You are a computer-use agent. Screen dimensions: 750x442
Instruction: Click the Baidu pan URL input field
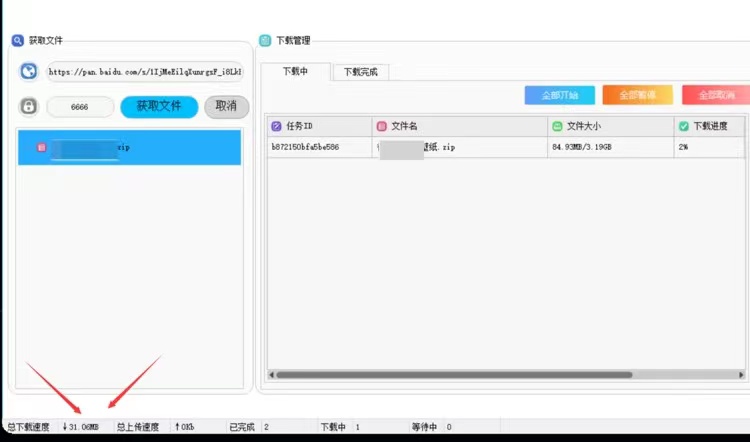[x=145, y=72]
